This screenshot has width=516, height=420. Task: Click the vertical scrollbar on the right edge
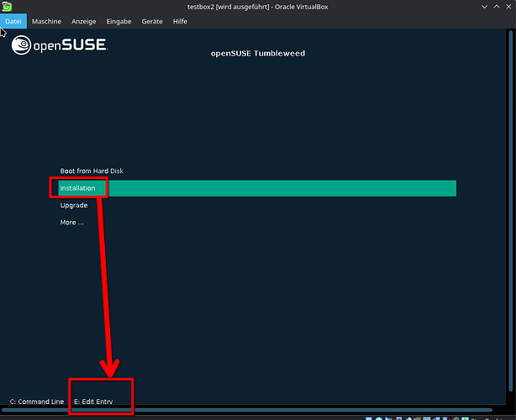[511, 210]
